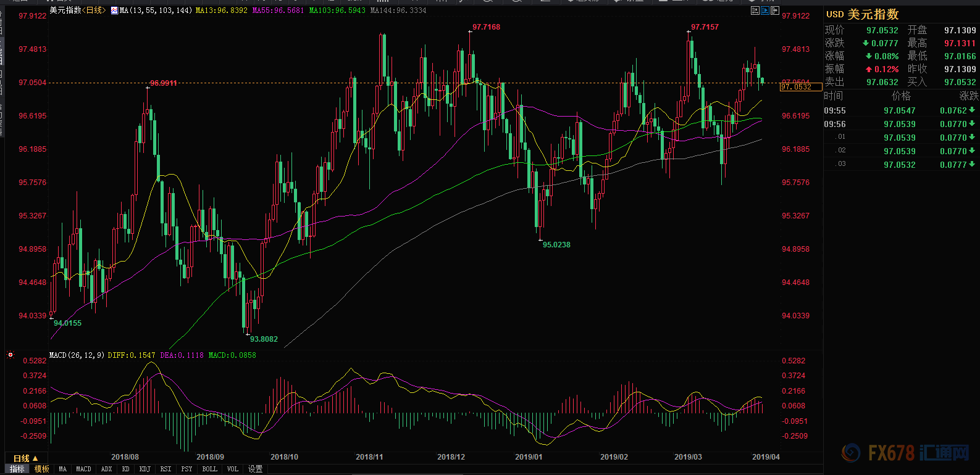
Task: Switch indicator to BOLL
Action: point(209,469)
